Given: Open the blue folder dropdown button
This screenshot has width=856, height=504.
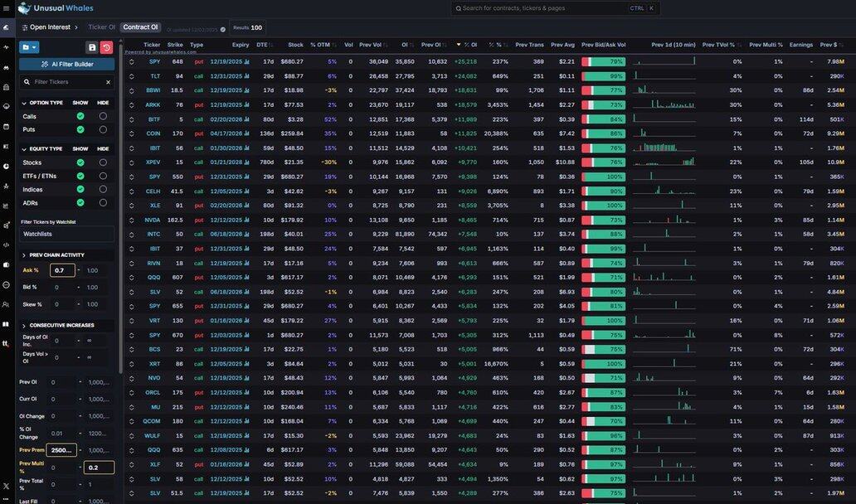Looking at the screenshot, I should click(30, 47).
